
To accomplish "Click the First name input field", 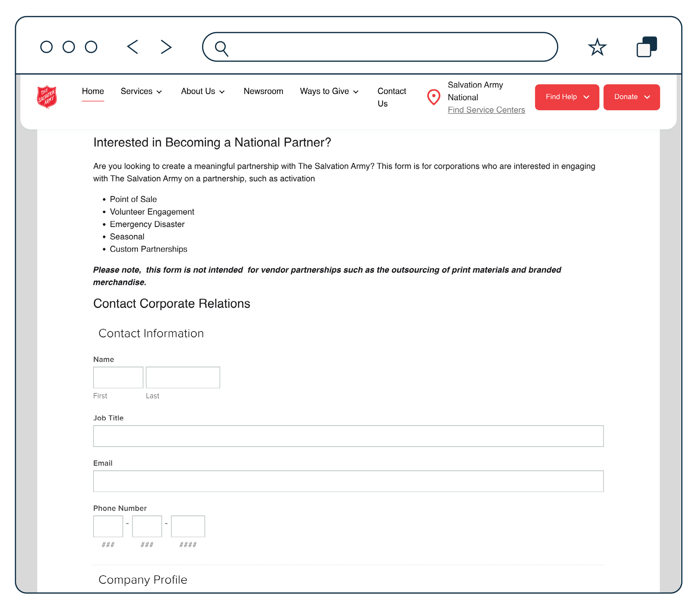I will (118, 377).
